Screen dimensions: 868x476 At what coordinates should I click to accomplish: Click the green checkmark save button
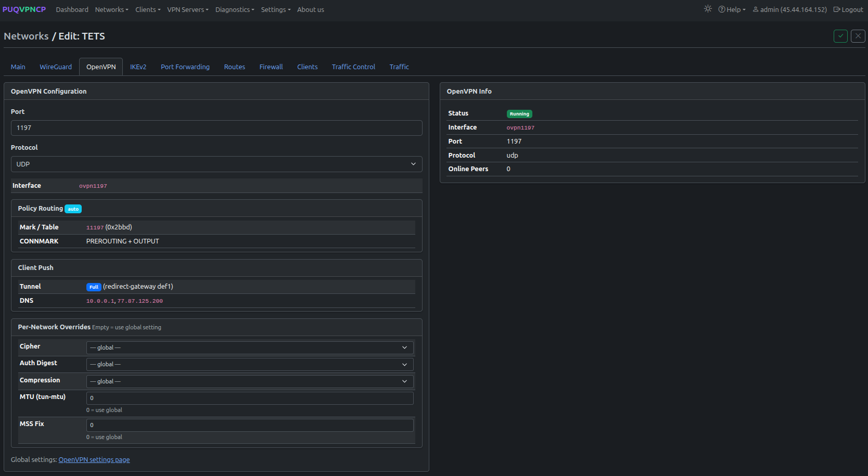840,36
